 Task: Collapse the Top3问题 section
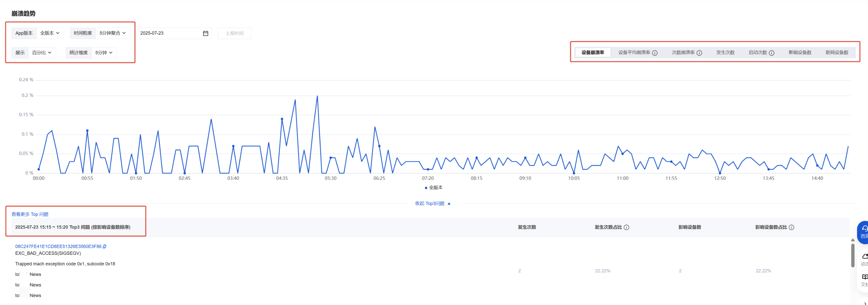point(433,204)
